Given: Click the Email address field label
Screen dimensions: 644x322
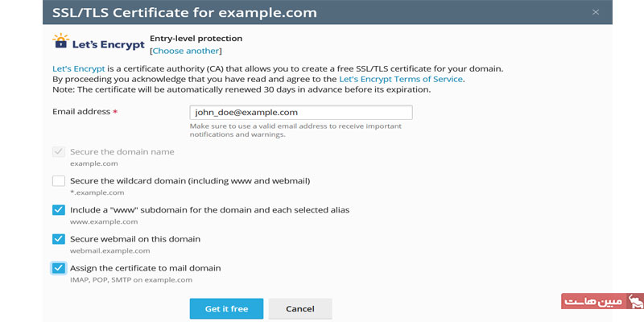Looking at the screenshot, I should click(81, 113).
